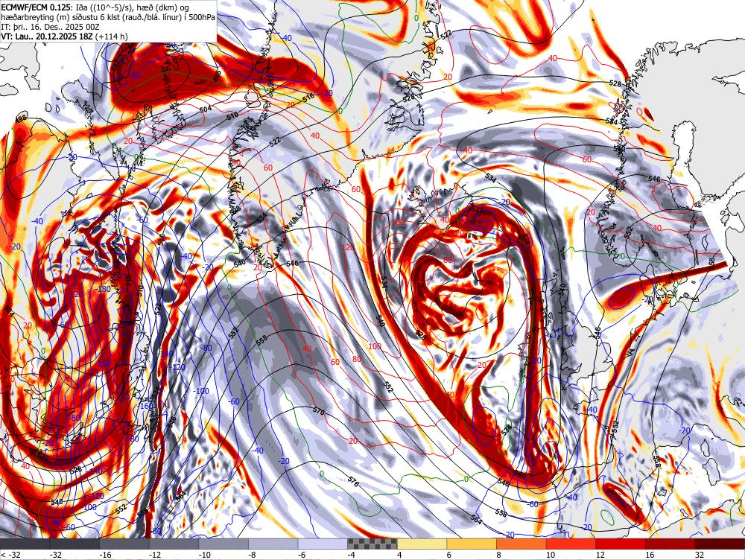Image resolution: width=745 pixels, height=560 pixels.
Task: Click the '-16' legend label
Action: 105,554
